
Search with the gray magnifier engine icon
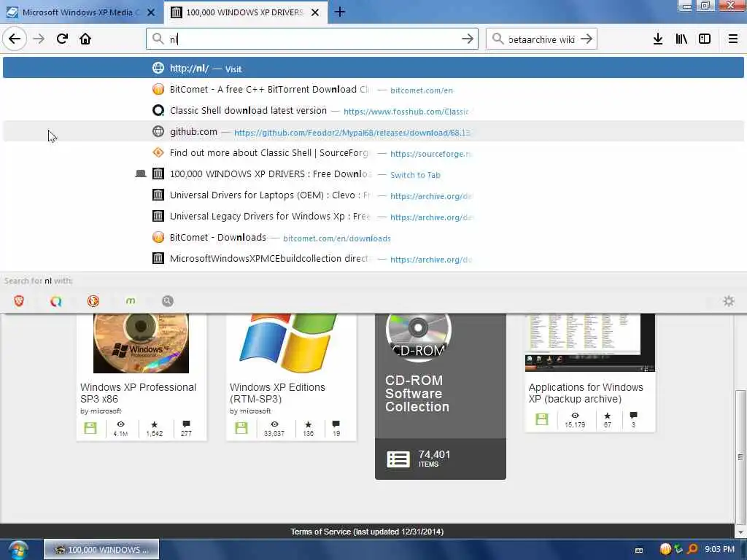click(x=167, y=301)
